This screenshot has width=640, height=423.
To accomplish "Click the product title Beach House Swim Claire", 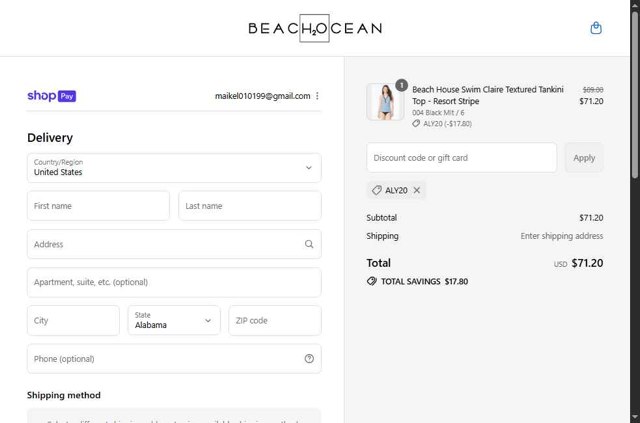I will tap(488, 95).
